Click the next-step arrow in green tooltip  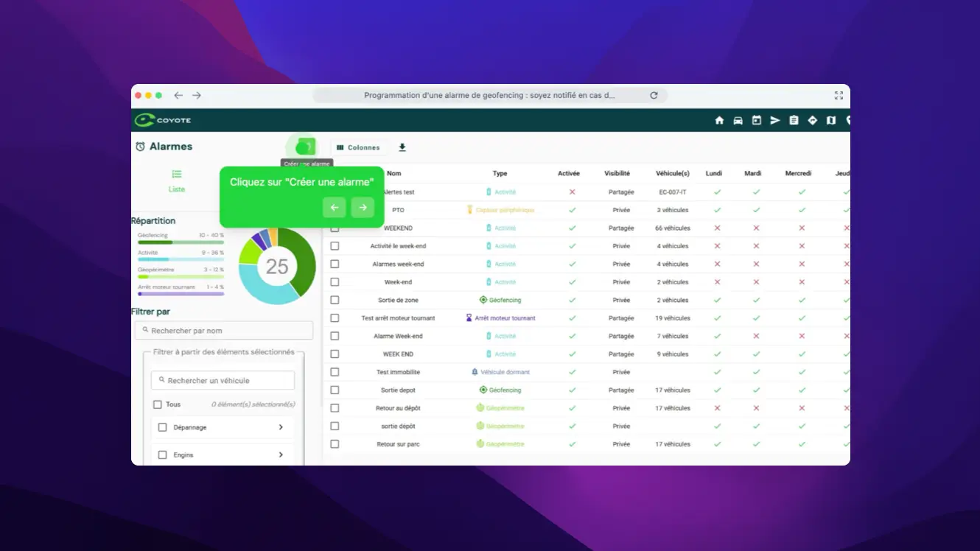point(363,208)
